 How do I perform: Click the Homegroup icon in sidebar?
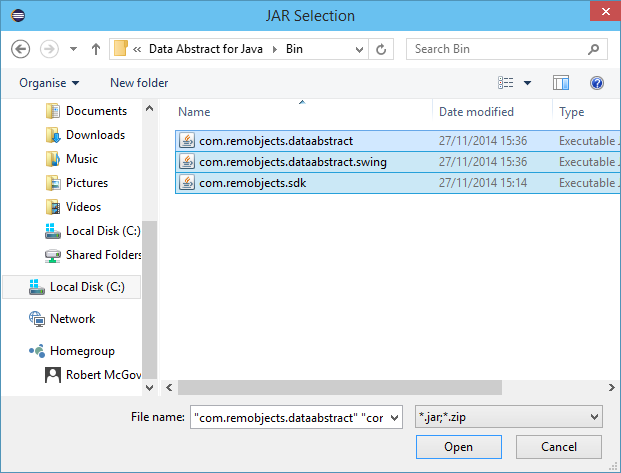click(x=37, y=351)
